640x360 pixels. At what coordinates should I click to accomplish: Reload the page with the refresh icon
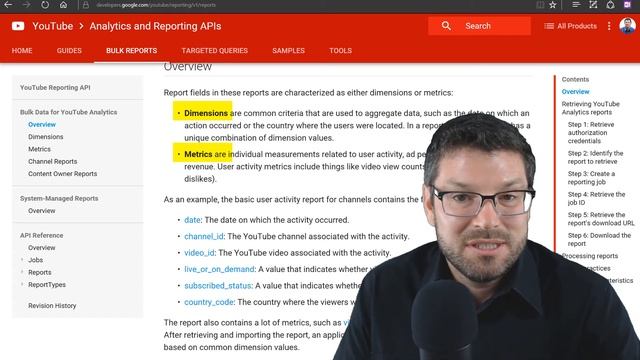click(x=45, y=5)
